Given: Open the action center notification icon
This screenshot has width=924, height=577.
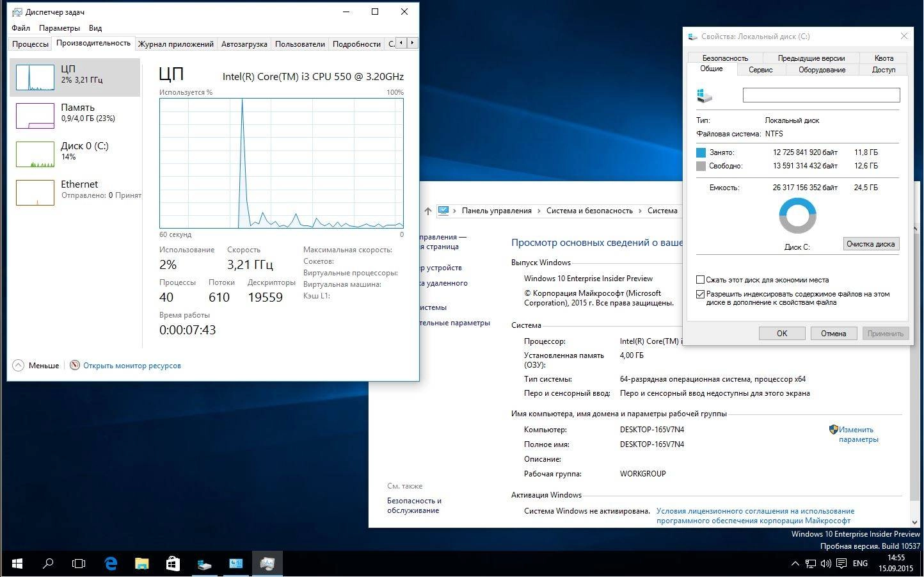Looking at the screenshot, I should click(841, 564).
